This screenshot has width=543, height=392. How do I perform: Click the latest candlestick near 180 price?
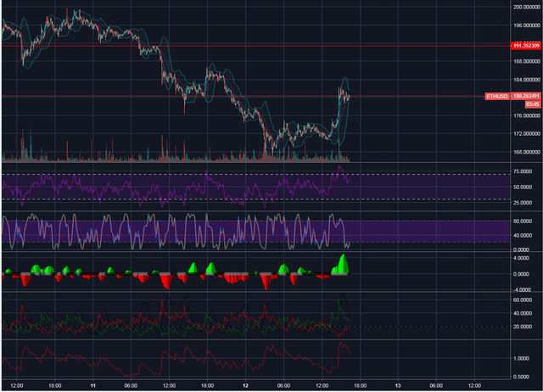(x=349, y=97)
